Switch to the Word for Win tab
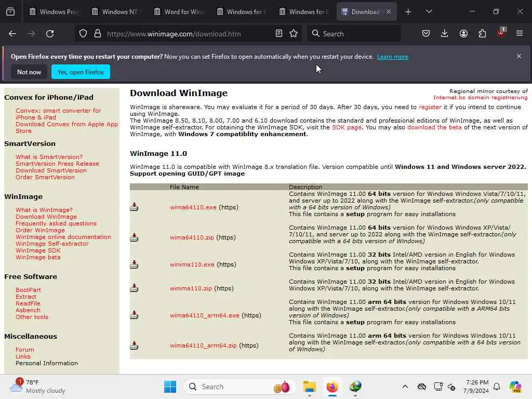Screen dimensions: 532x399 coord(179,12)
